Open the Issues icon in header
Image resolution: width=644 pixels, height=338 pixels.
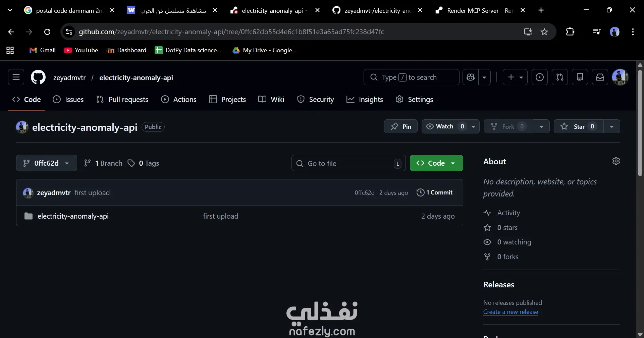point(540,77)
